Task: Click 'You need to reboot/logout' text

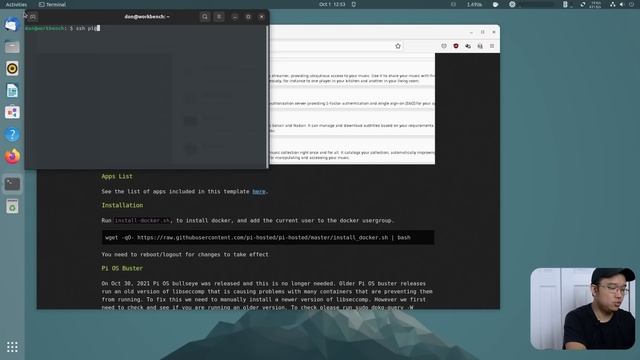Action: click(185, 254)
